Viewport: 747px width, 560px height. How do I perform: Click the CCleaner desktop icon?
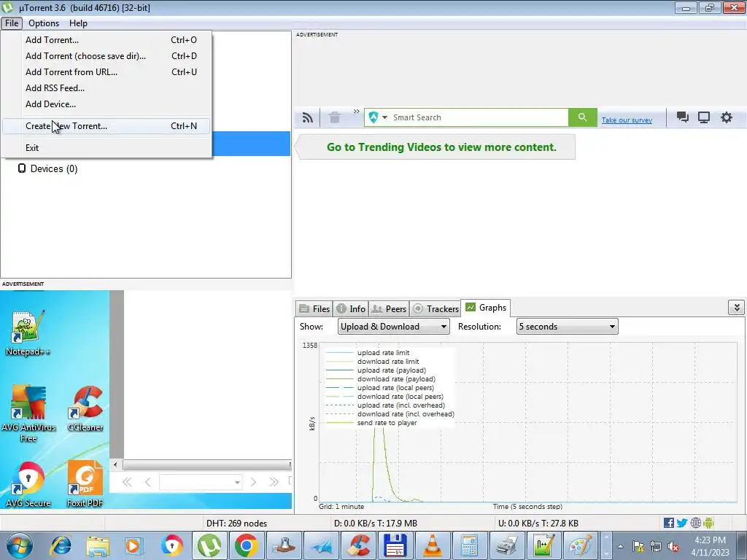coord(86,408)
